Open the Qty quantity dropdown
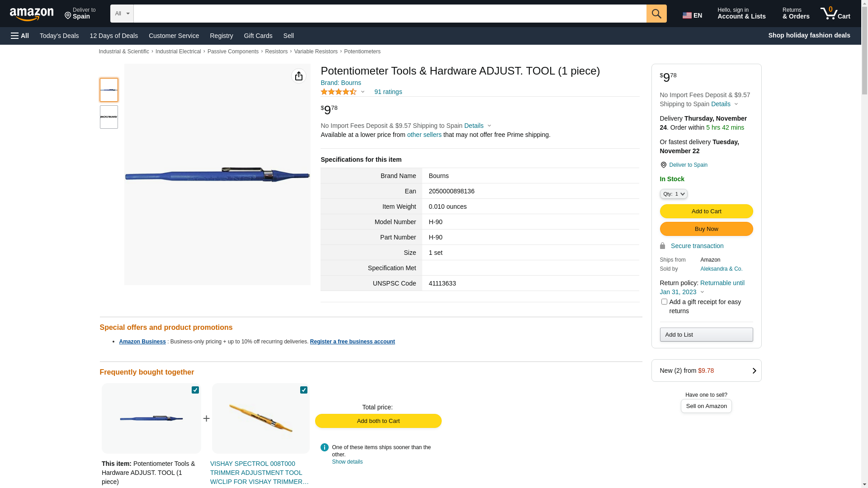This screenshot has width=868, height=488. click(674, 194)
